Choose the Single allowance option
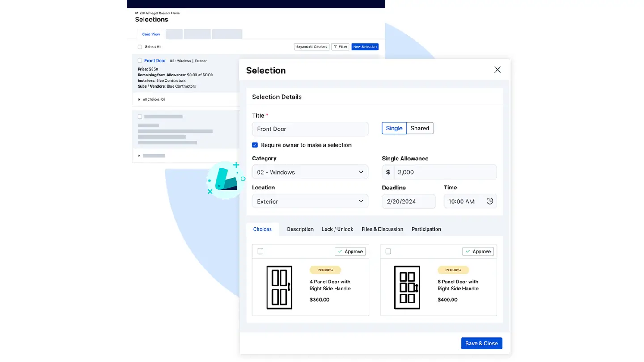This screenshot has height=362, width=644. coord(394,128)
